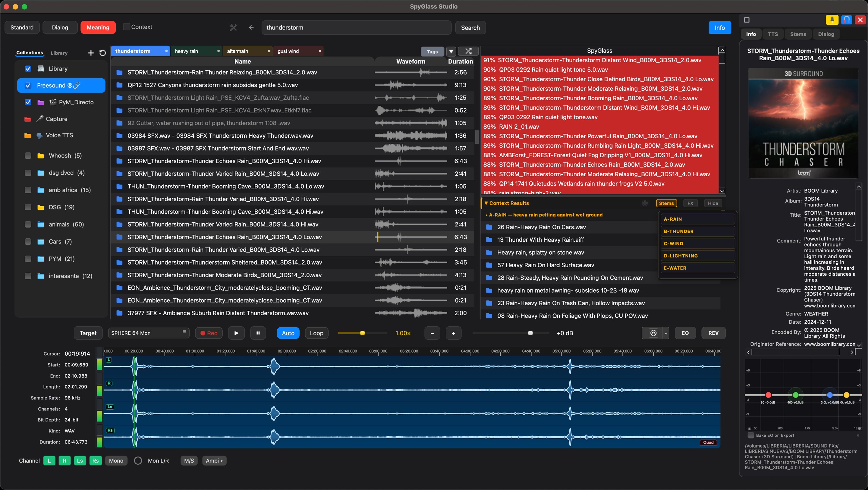Open the dropdown arrow next to Tags

pos(451,51)
